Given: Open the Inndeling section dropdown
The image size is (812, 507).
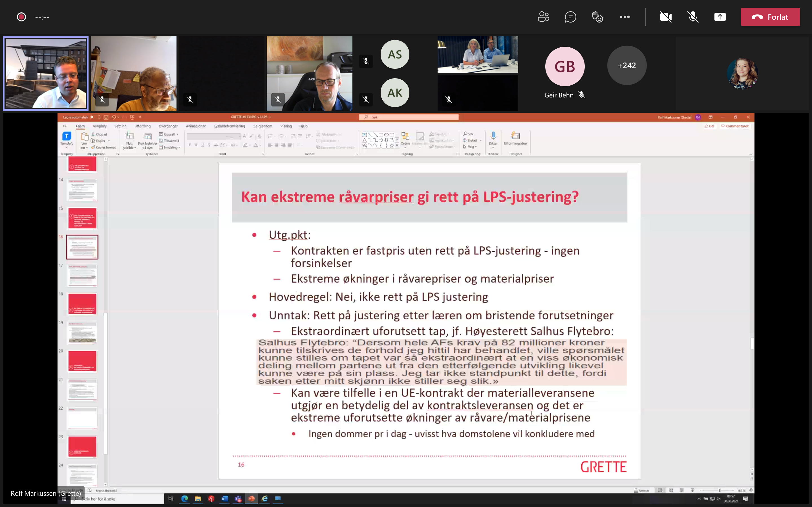Looking at the screenshot, I should click(x=170, y=147).
